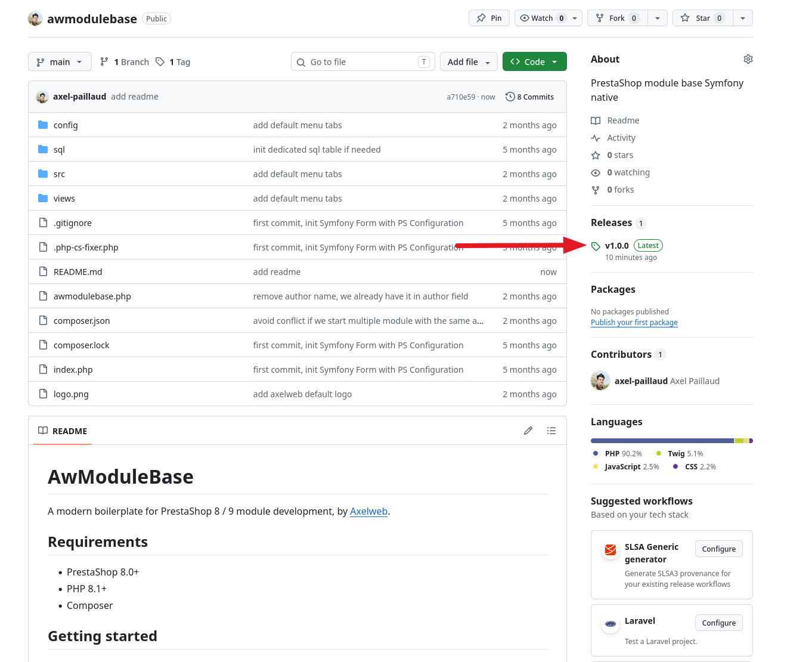Image resolution: width=812 pixels, height=662 pixels.
Task: Click the Laravel workflow icon
Action: 610,624
